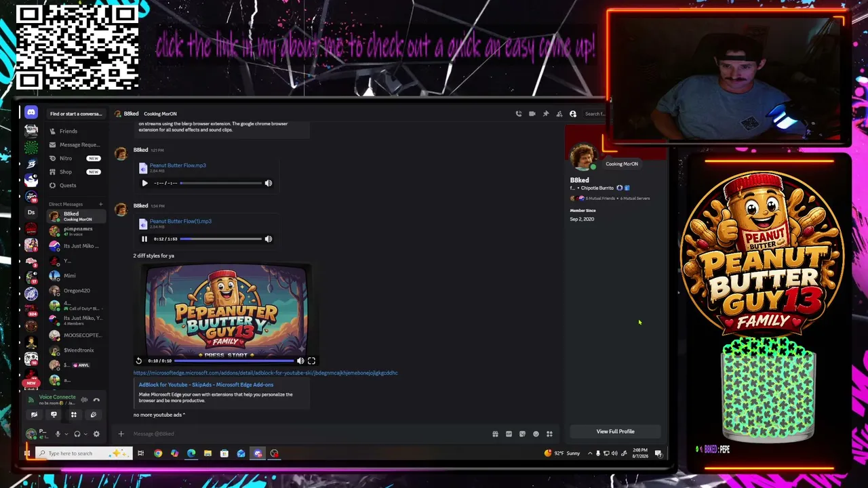Image resolution: width=868 pixels, height=488 pixels.
Task: Seek in Peanut Butter Flow(1).mp3 progress bar
Action: pyautogui.click(x=220, y=239)
